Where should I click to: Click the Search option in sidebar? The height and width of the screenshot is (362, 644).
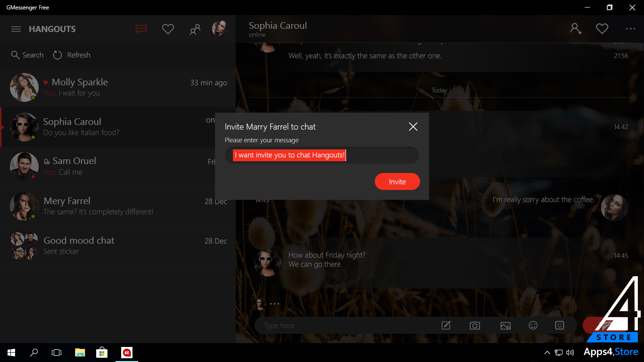click(27, 55)
